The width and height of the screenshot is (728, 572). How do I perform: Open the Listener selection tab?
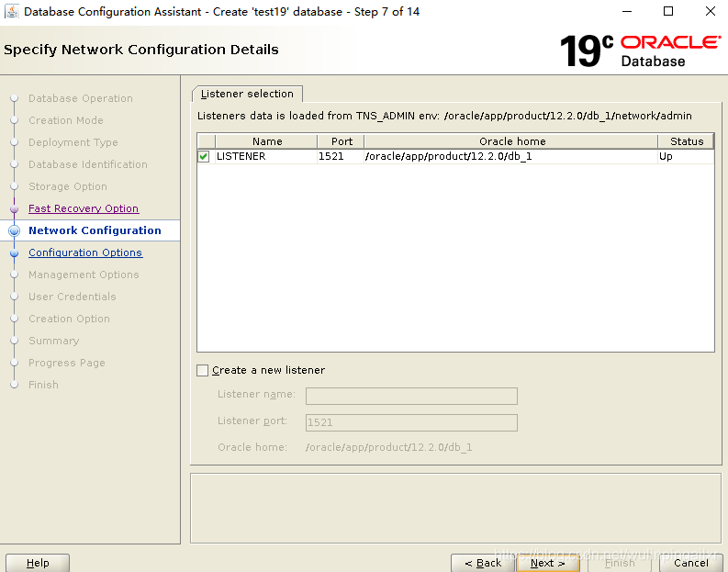247,94
